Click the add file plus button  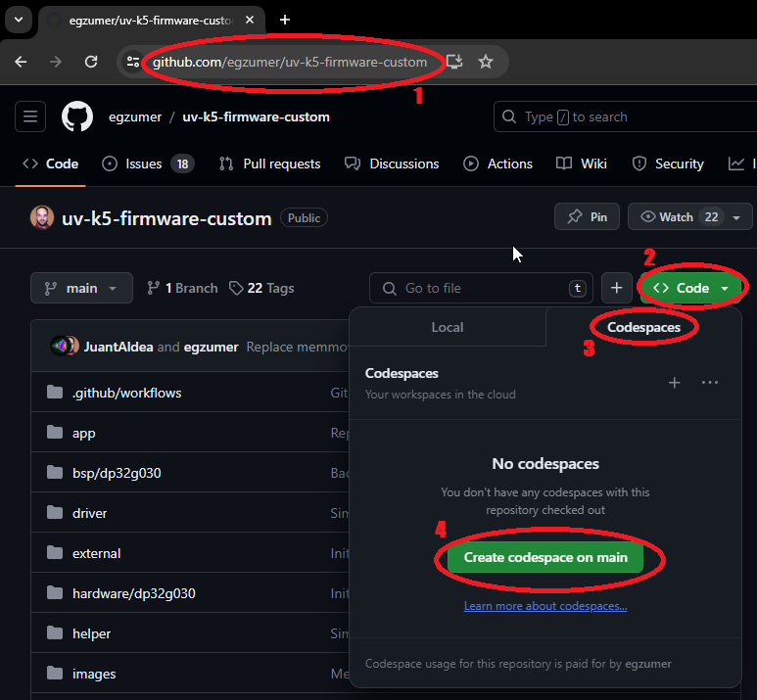pyautogui.click(x=616, y=288)
